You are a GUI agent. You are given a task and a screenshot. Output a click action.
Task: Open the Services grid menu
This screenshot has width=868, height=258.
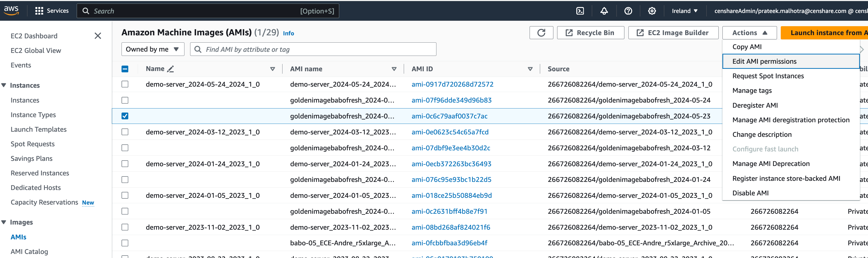tap(52, 11)
